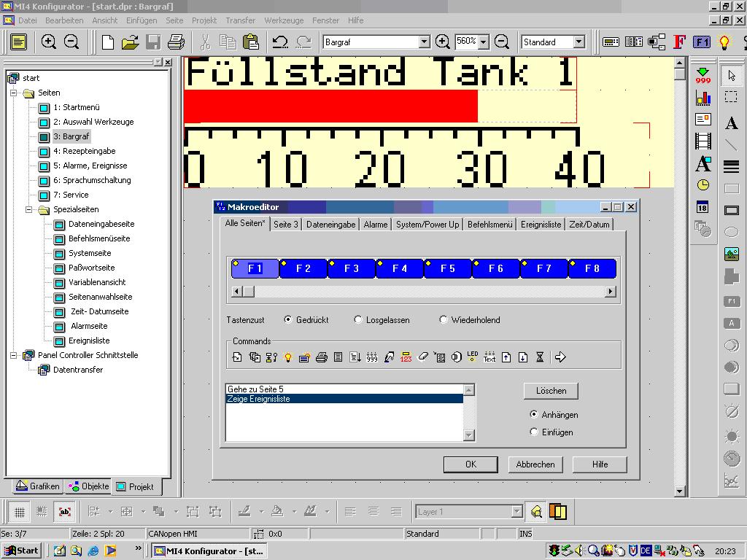Select the F8 function key button

tap(592, 268)
